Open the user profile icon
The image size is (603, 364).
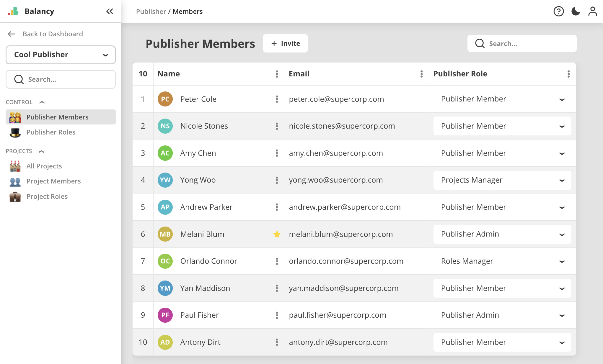point(593,11)
